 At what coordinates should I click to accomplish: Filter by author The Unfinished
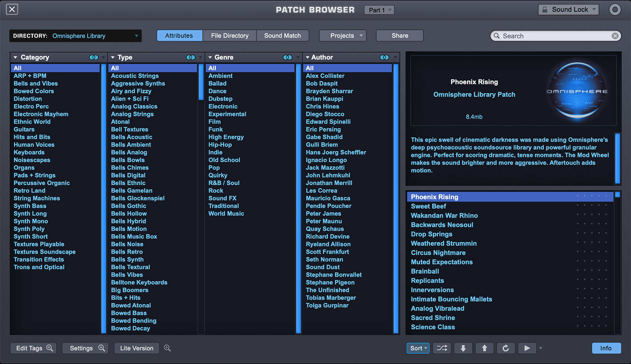(x=328, y=290)
